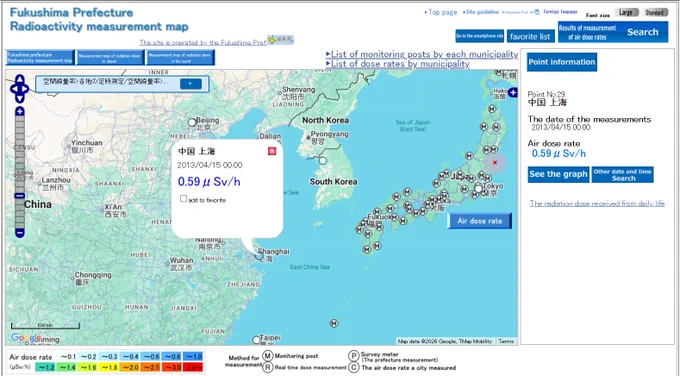Select the Tokyo white circle marker

pos(478,189)
